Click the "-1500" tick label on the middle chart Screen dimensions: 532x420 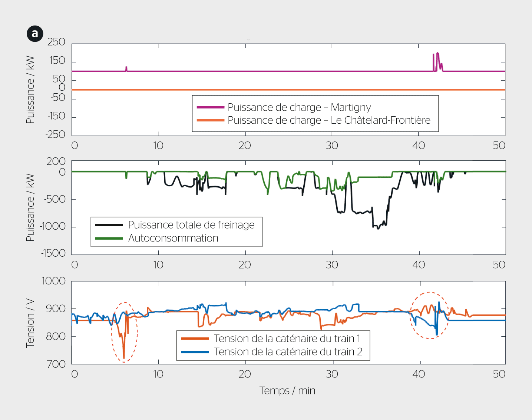click(x=53, y=253)
